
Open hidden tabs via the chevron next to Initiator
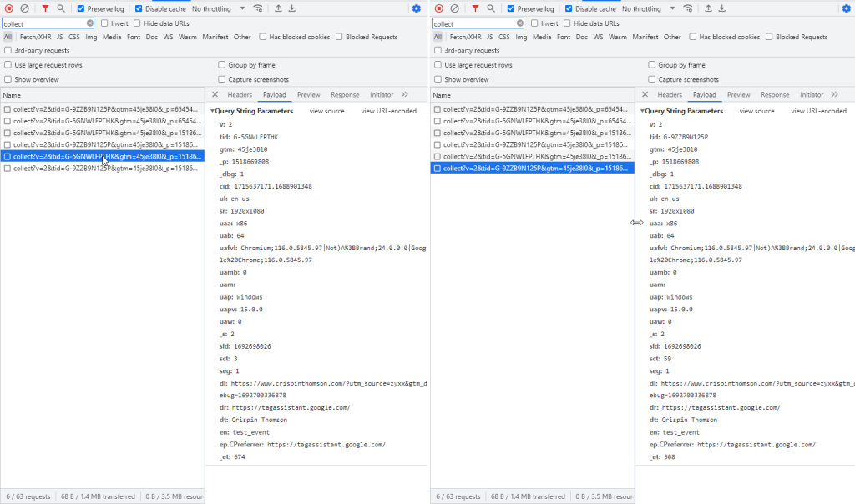tap(403, 94)
